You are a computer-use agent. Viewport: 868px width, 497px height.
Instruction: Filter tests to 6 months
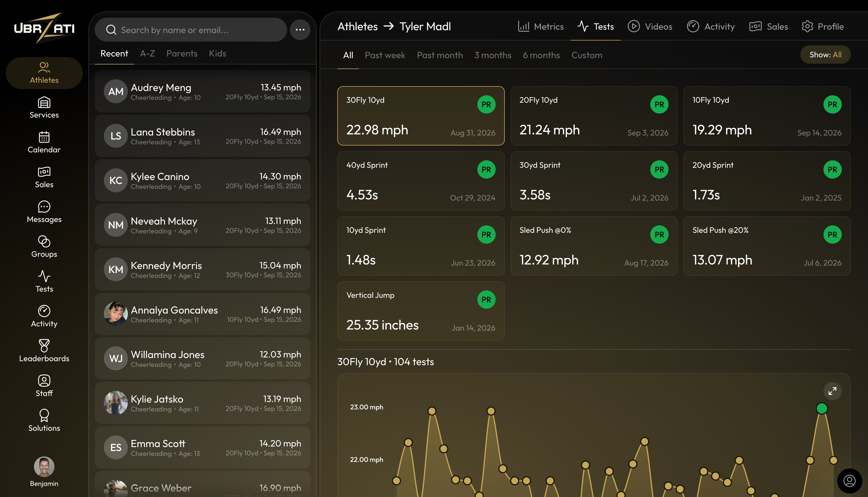[541, 55]
